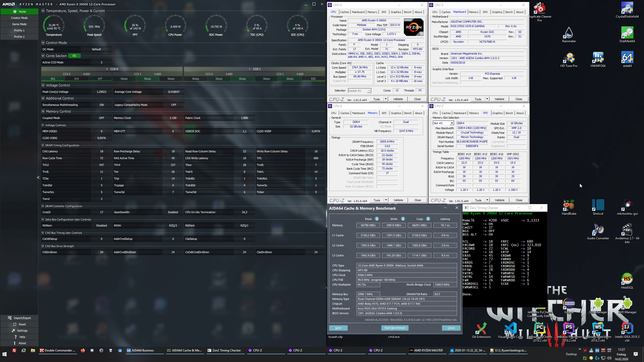
Task: Select the Rainmeter desktop icon
Action: [x=569, y=35]
